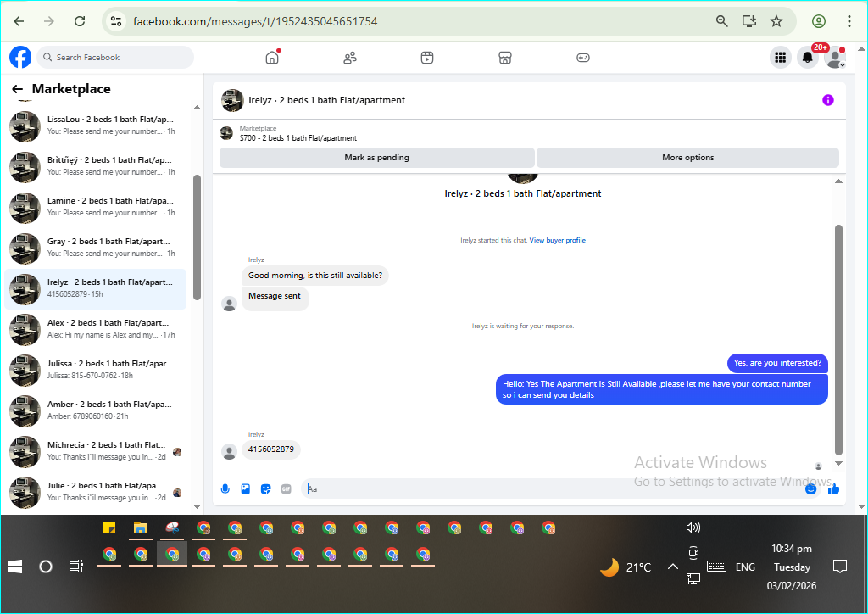868x614 pixels.
Task: Open Sticky Notes on taskbar
Action: pos(109,527)
